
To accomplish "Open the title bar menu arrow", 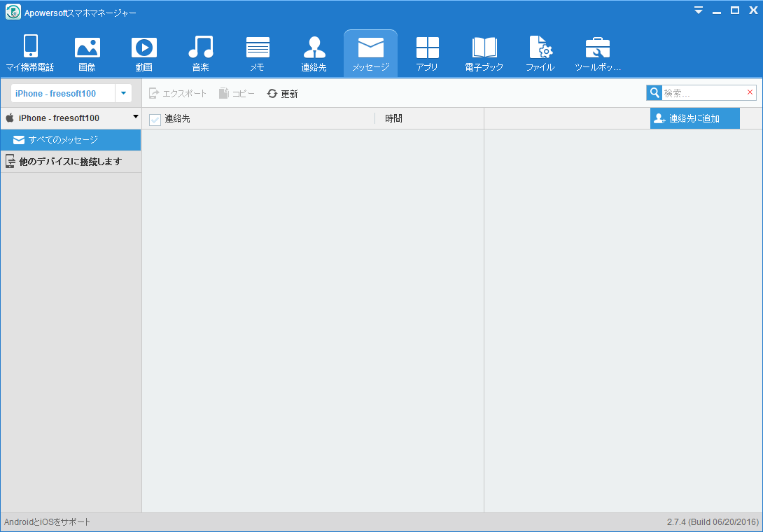I will [699, 10].
